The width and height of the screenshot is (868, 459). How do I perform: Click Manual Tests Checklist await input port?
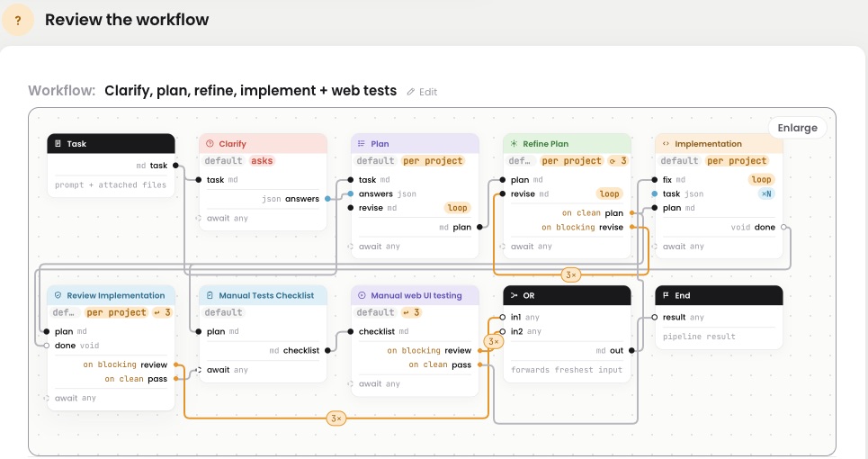198,370
